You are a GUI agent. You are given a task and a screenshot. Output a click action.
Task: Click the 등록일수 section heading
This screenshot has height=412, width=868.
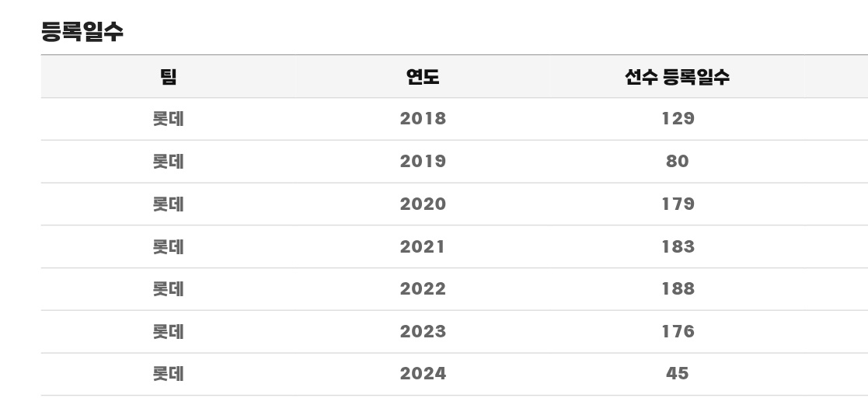click(82, 32)
